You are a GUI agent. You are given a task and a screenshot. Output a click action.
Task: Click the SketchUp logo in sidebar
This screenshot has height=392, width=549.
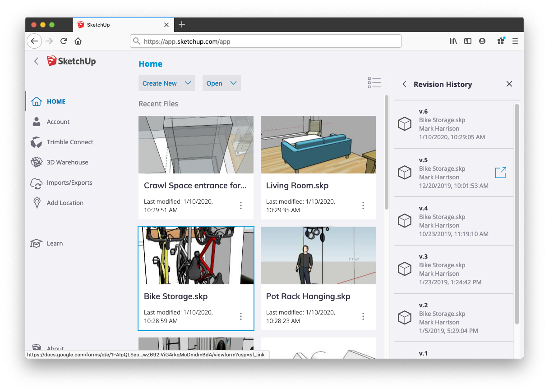coord(71,61)
